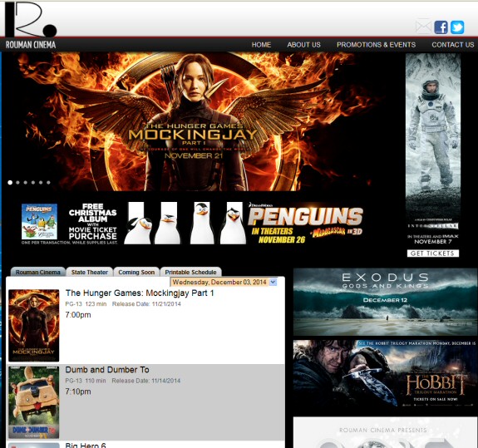Click the GET TICKETS button for Interstellar
The image size is (478, 448).
point(433,254)
